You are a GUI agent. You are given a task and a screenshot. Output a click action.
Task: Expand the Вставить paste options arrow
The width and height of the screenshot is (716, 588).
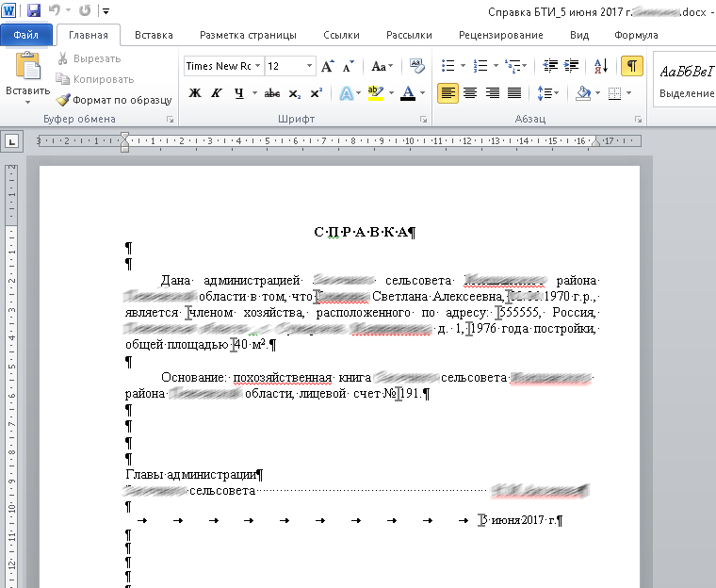click(28, 102)
